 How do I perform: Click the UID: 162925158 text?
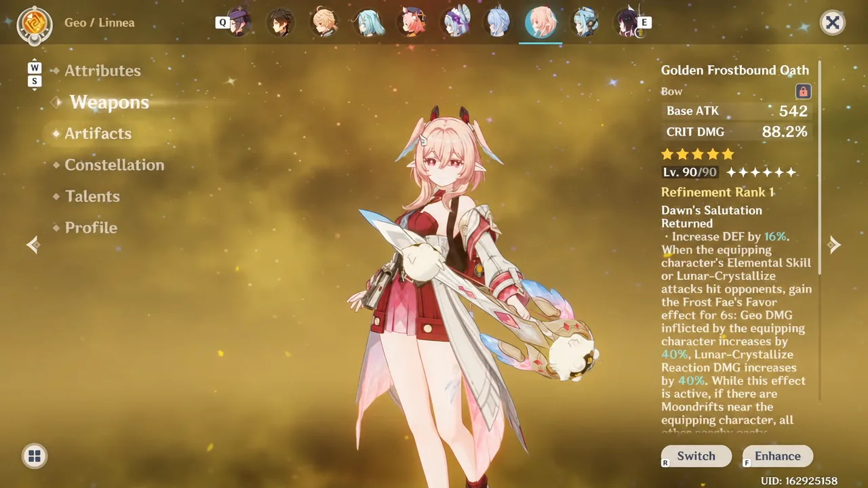tap(799, 481)
